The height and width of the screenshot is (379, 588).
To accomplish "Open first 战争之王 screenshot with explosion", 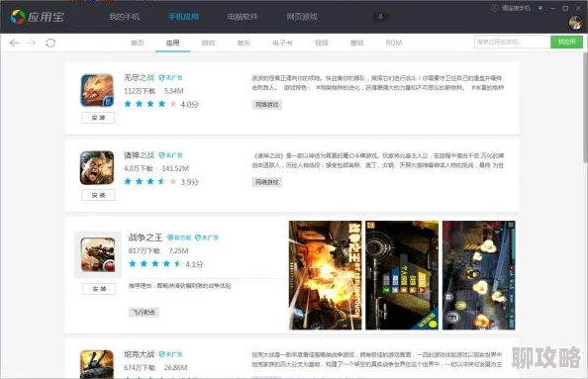I will [325, 275].
